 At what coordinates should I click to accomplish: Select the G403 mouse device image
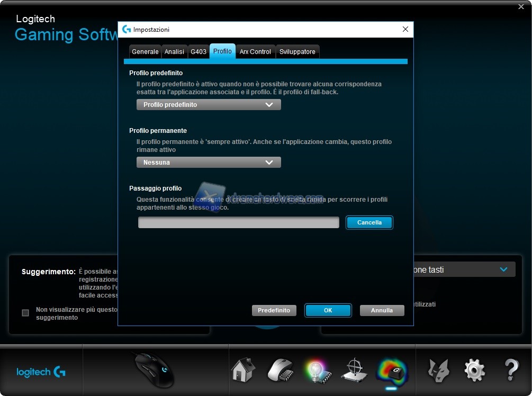154,369
